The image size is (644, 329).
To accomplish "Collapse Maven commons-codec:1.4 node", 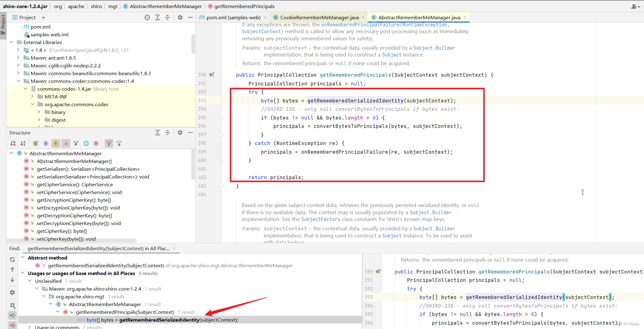I will [x=18, y=81].
